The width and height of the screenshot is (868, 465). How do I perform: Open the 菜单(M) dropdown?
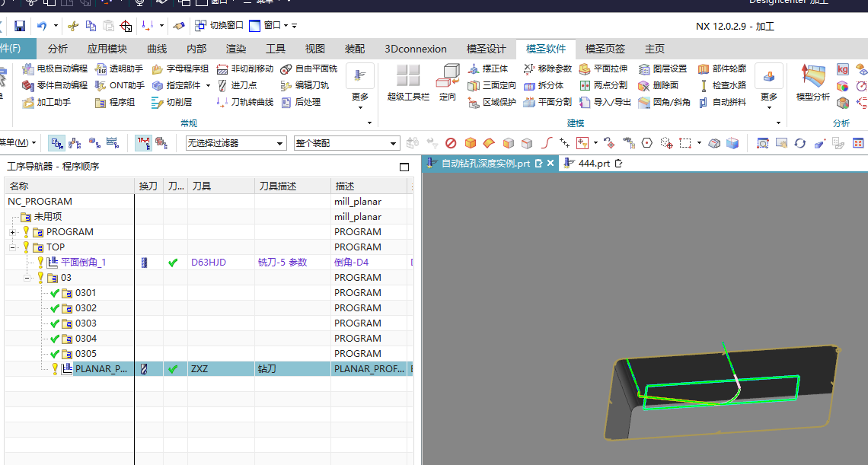[x=18, y=143]
